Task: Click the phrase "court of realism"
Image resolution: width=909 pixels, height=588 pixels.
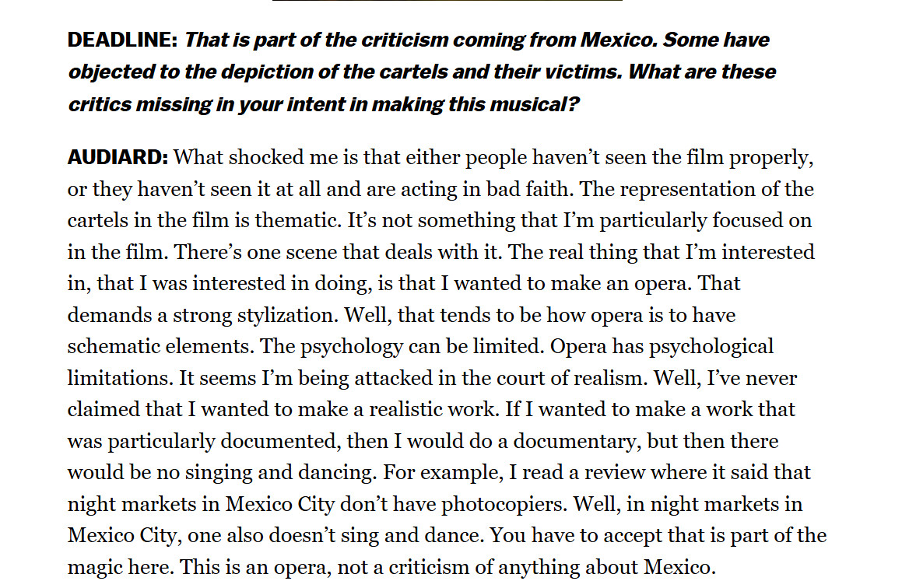Action: tap(556, 379)
